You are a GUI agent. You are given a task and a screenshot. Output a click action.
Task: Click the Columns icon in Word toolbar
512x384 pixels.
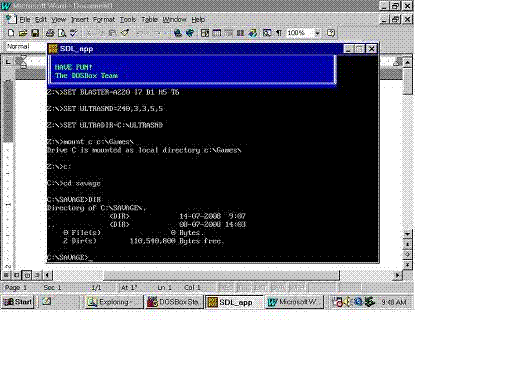tap(240, 33)
